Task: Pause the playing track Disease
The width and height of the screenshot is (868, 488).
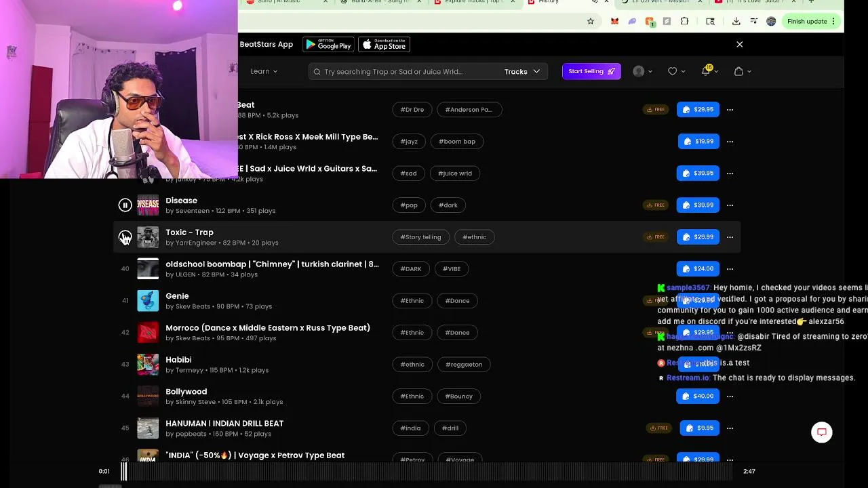Action: coord(125,205)
